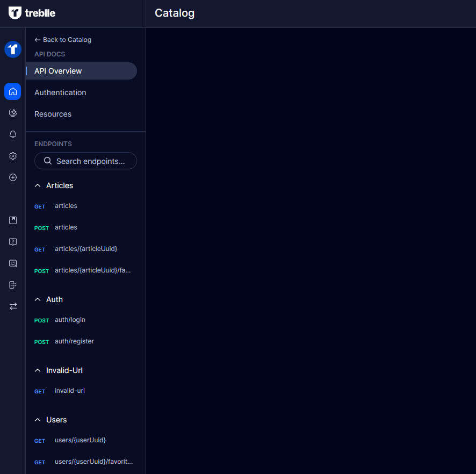The width and height of the screenshot is (476, 474).
Task: Collapse the Invalid-Url endpoint group
Action: 38,370
